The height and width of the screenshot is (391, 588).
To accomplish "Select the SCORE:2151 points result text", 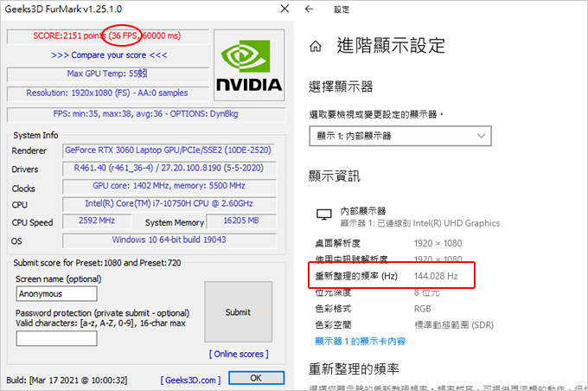I will [x=107, y=35].
